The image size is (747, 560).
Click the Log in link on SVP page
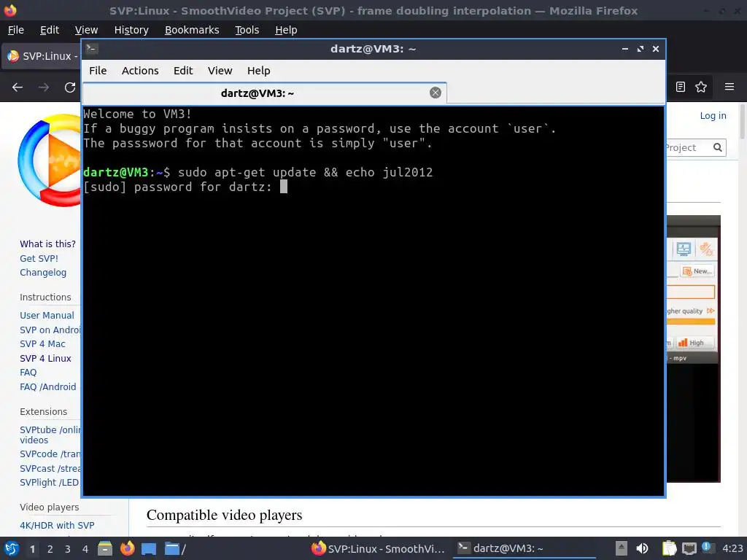pyautogui.click(x=713, y=115)
